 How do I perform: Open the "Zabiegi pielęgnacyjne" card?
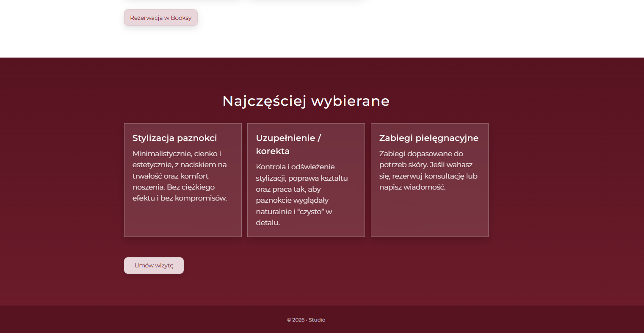pos(429,180)
